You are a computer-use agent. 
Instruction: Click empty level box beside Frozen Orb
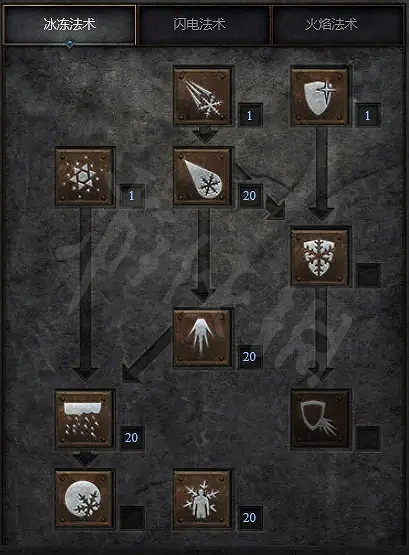click(132, 518)
